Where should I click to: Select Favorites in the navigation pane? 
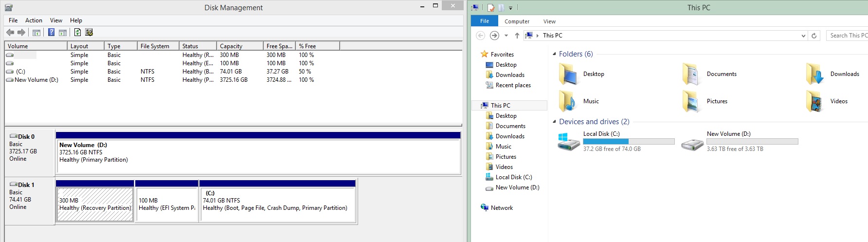(502, 55)
